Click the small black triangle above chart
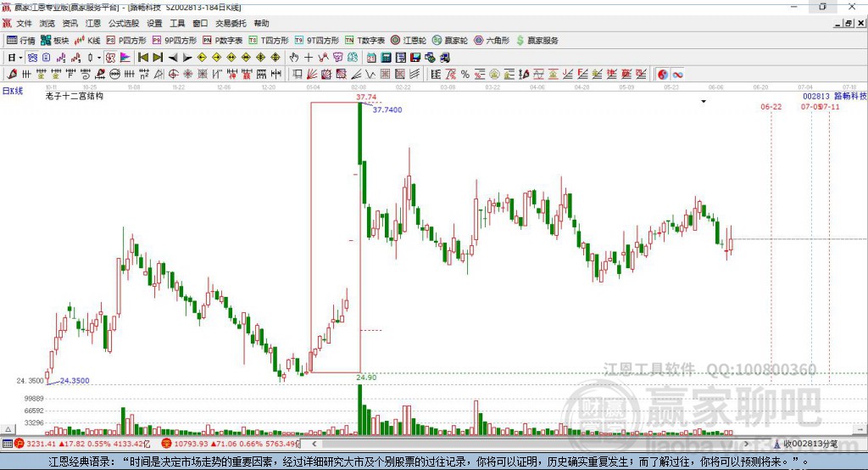This screenshot has width=868, height=470. click(704, 102)
